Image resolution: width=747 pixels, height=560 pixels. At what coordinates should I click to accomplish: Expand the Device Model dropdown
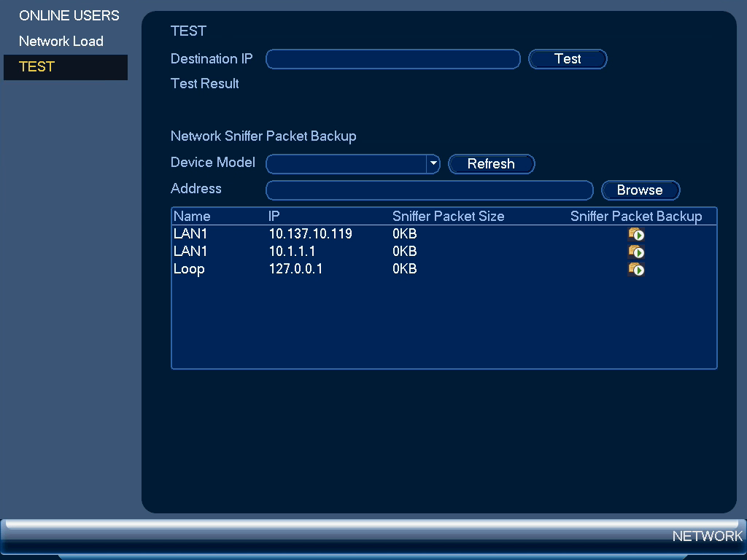pos(433,164)
